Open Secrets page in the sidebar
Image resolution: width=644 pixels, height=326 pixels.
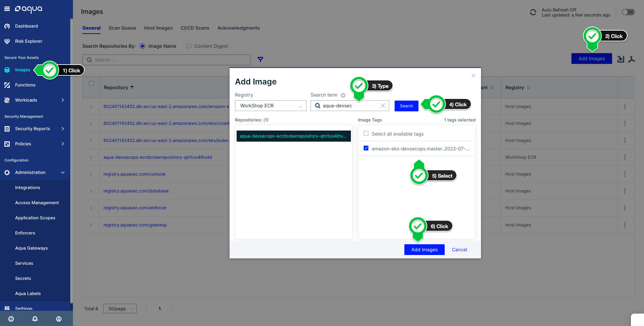pos(23,278)
